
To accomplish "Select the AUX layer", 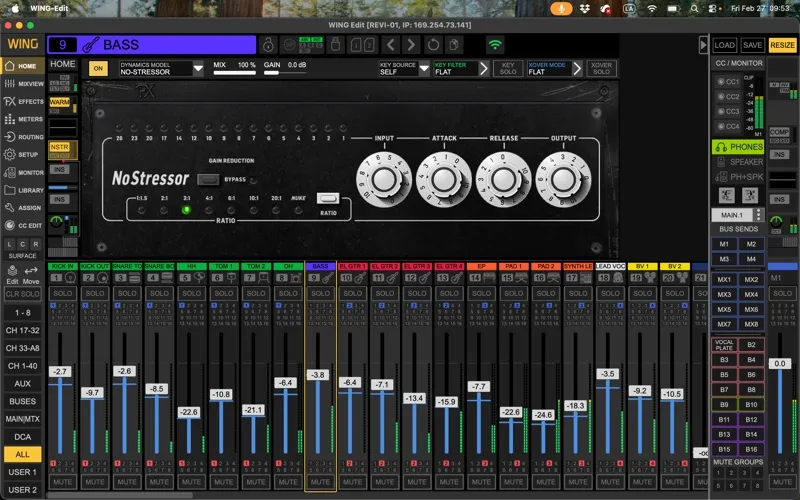I will 22,384.
